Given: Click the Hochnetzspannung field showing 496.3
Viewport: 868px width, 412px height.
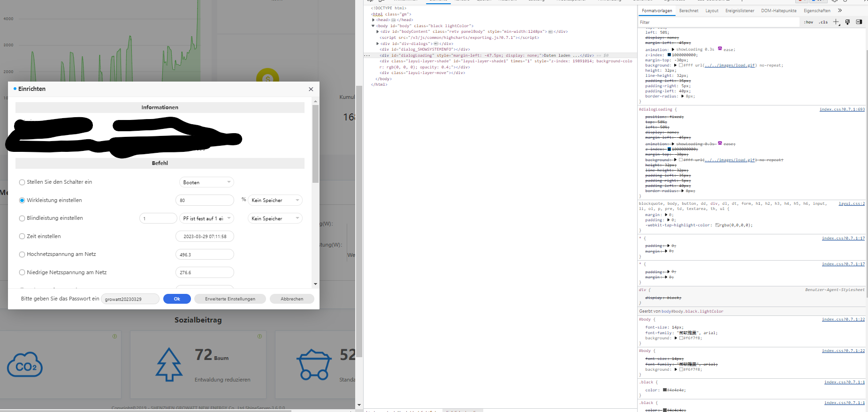Looking at the screenshot, I should tap(205, 255).
